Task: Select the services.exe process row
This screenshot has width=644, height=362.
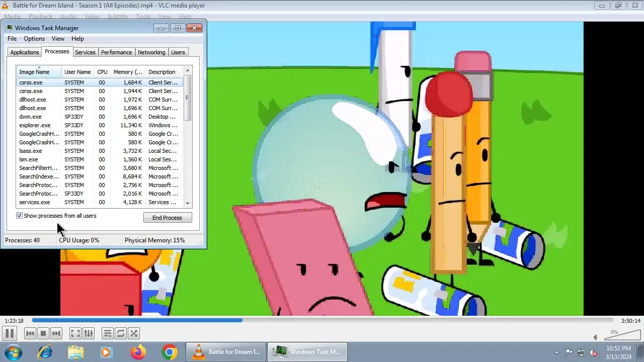Action: (x=100, y=202)
